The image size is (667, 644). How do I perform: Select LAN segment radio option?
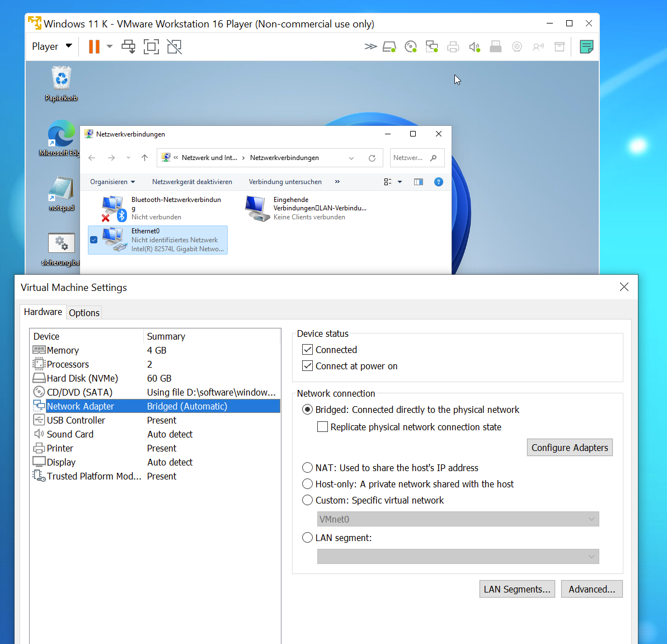tap(307, 538)
